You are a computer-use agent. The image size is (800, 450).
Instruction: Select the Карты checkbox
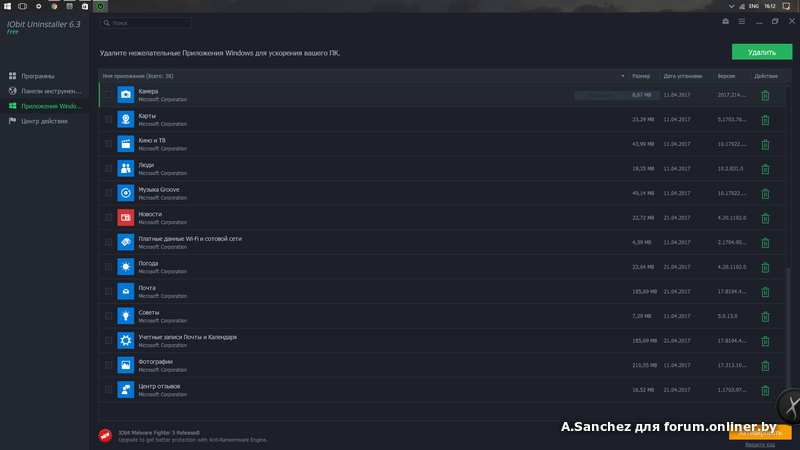(109, 119)
